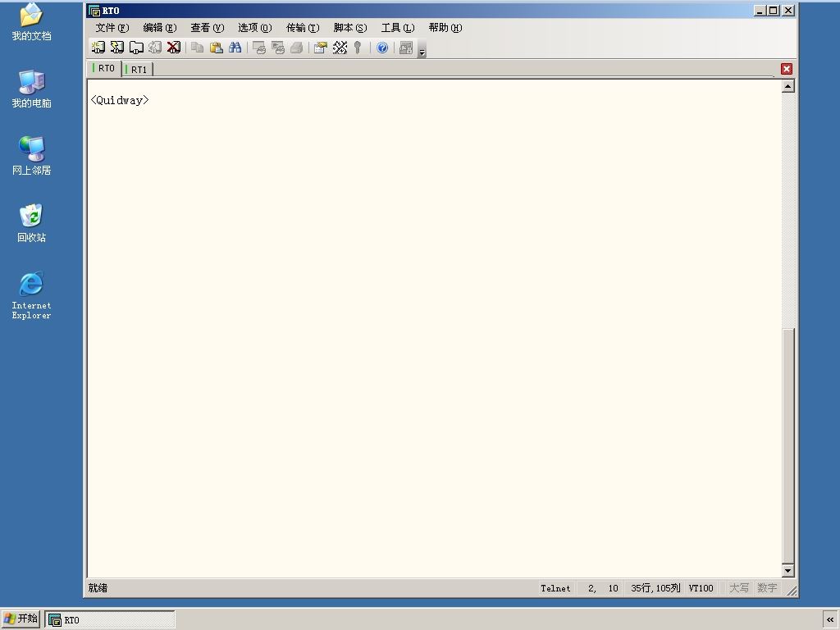Click the RT0 taskbar button
Image resolution: width=840 pixels, height=630 pixels.
[110, 620]
